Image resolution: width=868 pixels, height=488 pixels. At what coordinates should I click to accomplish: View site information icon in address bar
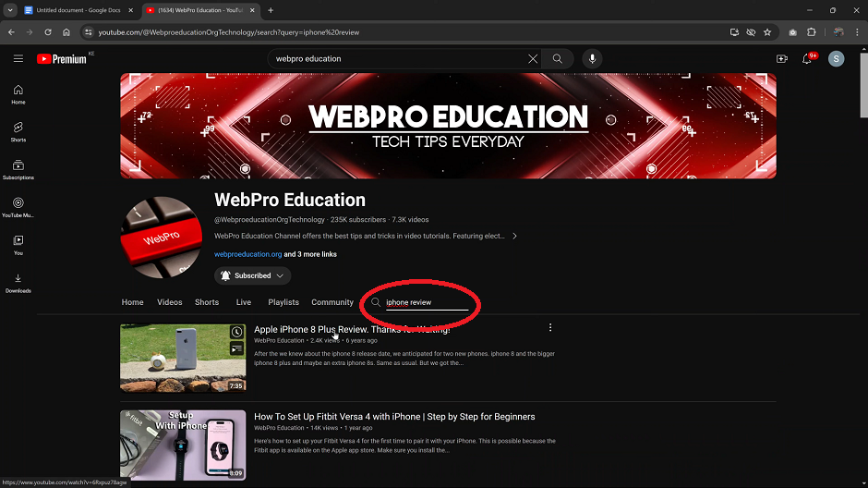[88, 32]
